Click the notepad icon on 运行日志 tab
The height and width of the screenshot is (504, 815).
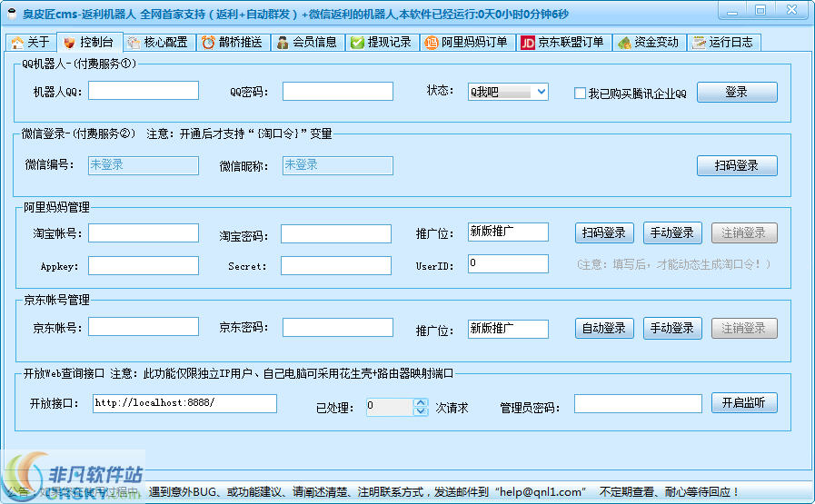point(699,43)
